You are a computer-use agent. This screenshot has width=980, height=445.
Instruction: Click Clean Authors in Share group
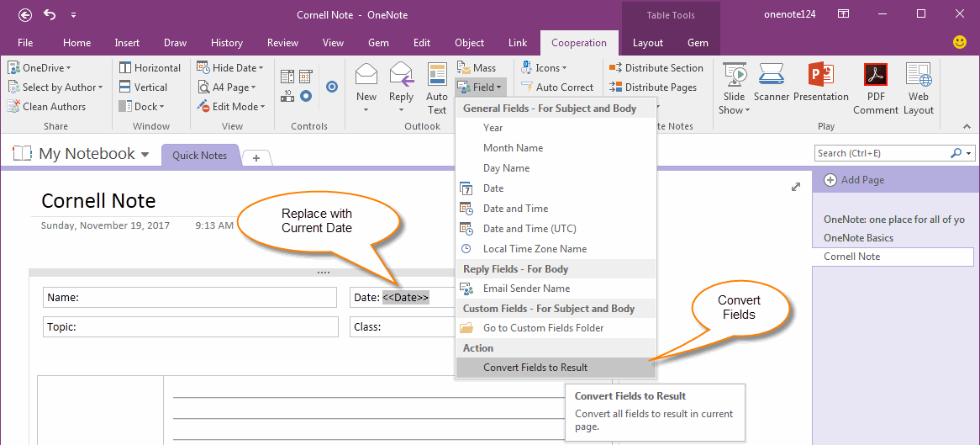[47, 106]
